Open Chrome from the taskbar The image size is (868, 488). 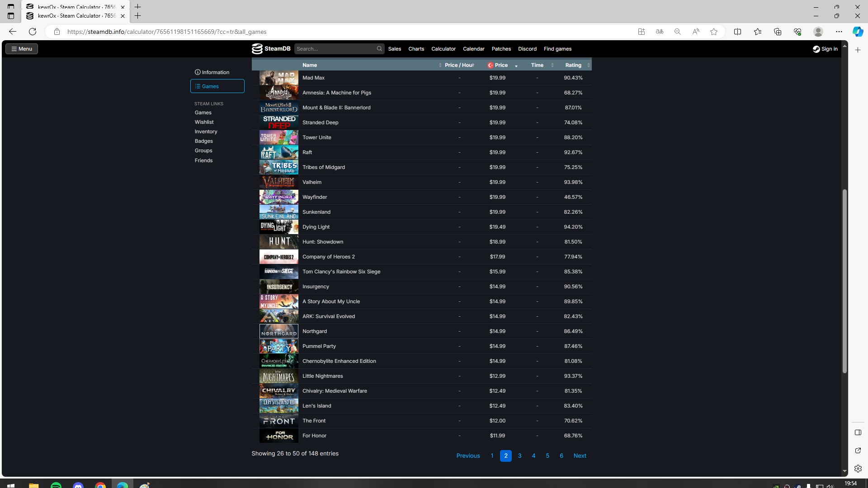pos(100,485)
